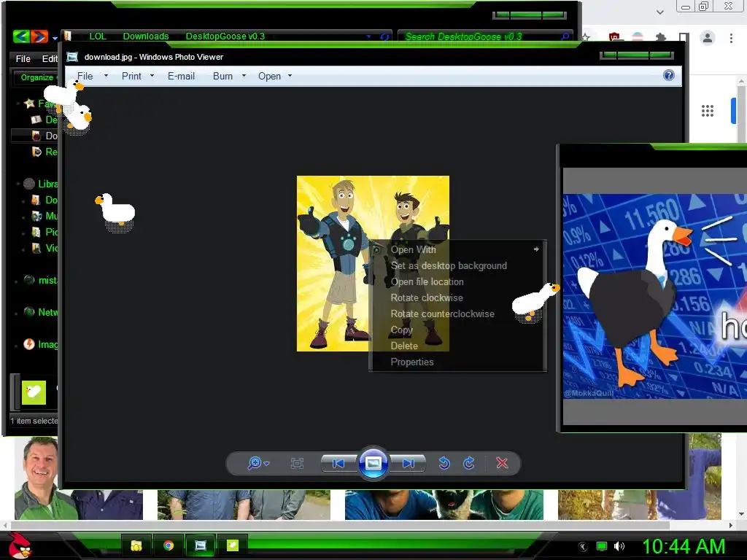Select Libraries in Explorer sidebar
747x560 pixels.
(42, 184)
